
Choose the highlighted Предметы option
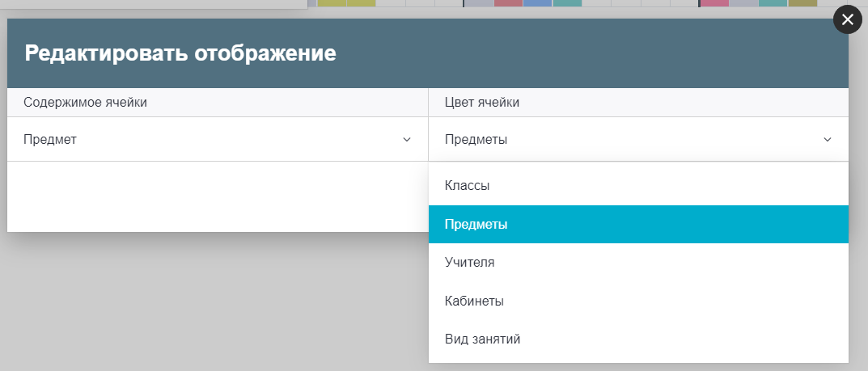click(638, 225)
